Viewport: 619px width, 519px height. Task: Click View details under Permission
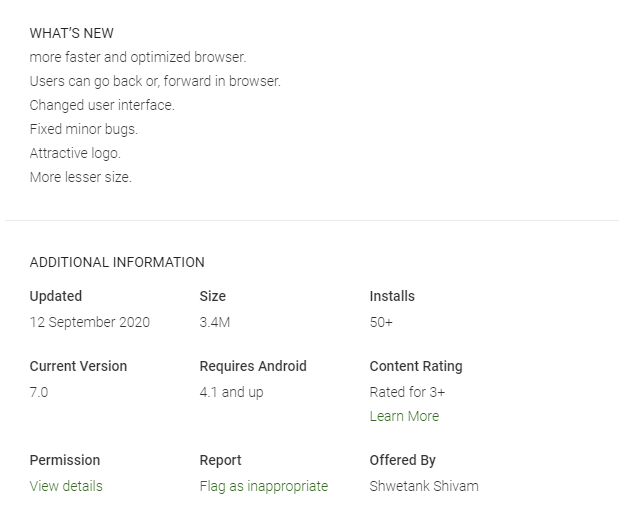pos(66,486)
